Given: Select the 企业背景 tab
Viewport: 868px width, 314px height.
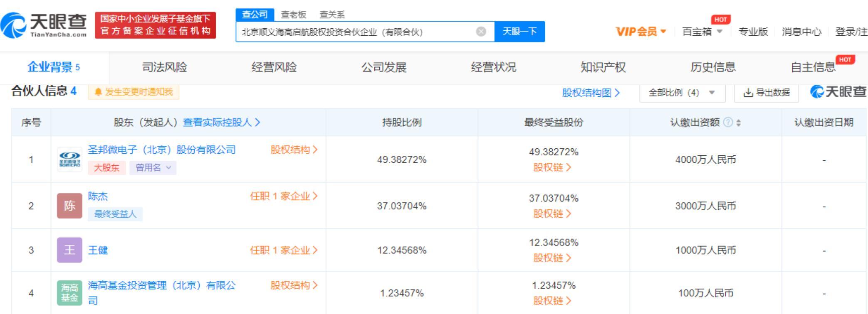Looking at the screenshot, I should tap(54, 67).
